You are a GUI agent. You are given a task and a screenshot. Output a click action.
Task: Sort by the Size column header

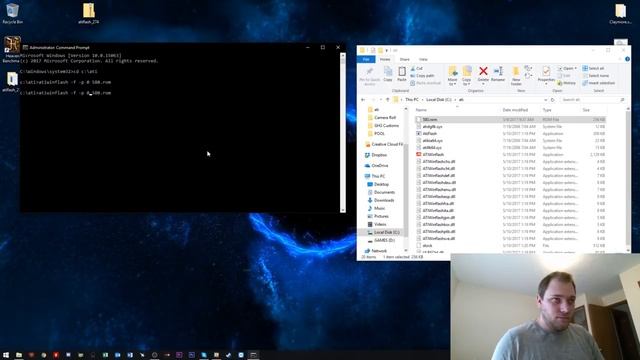[x=586, y=110]
